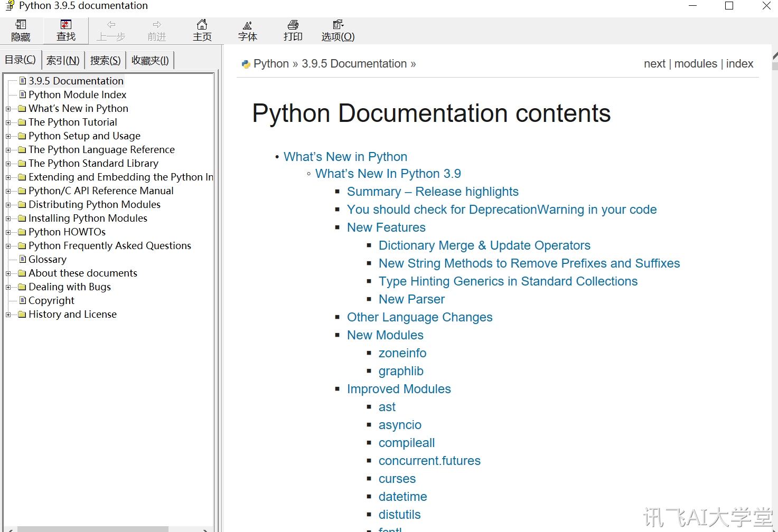Select the 3.9.5 Documentation tree item
The height and width of the screenshot is (532, 778).
pos(76,81)
